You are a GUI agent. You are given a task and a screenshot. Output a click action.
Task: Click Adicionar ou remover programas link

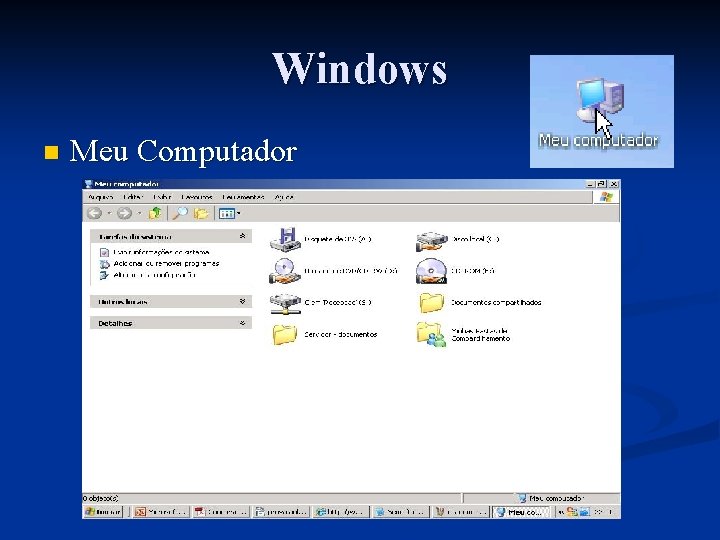pyautogui.click(x=166, y=264)
